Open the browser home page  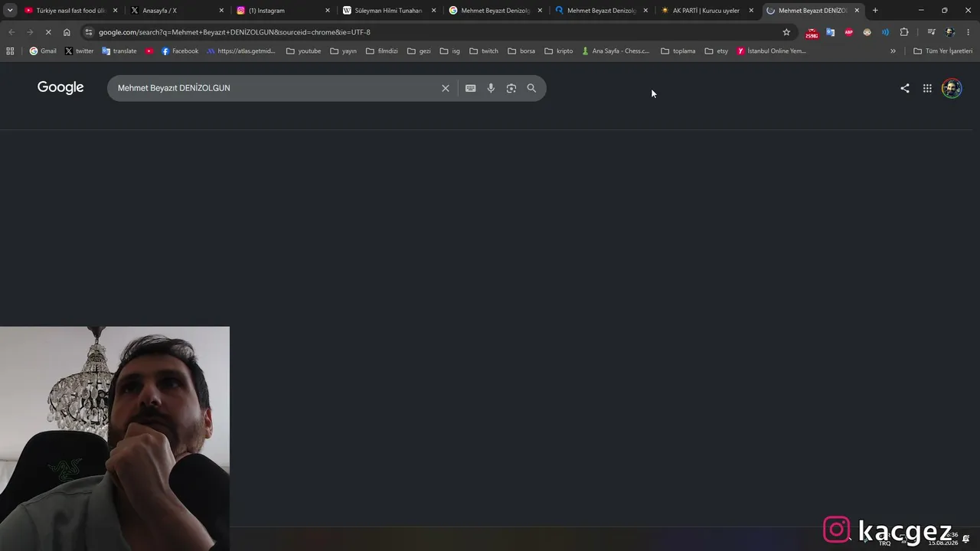[67, 32]
